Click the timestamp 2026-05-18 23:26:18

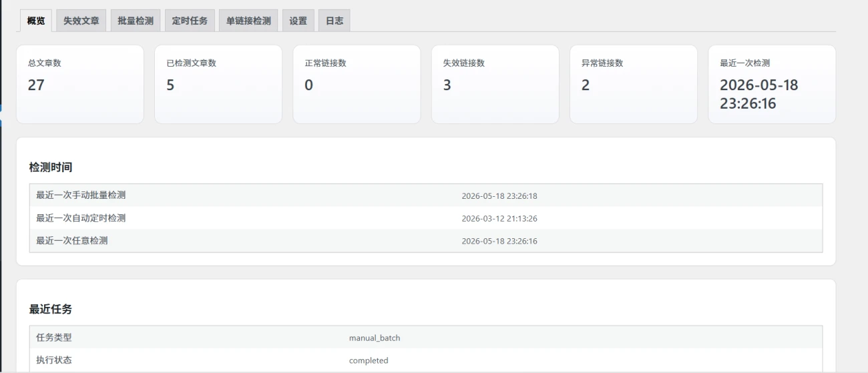pos(499,196)
